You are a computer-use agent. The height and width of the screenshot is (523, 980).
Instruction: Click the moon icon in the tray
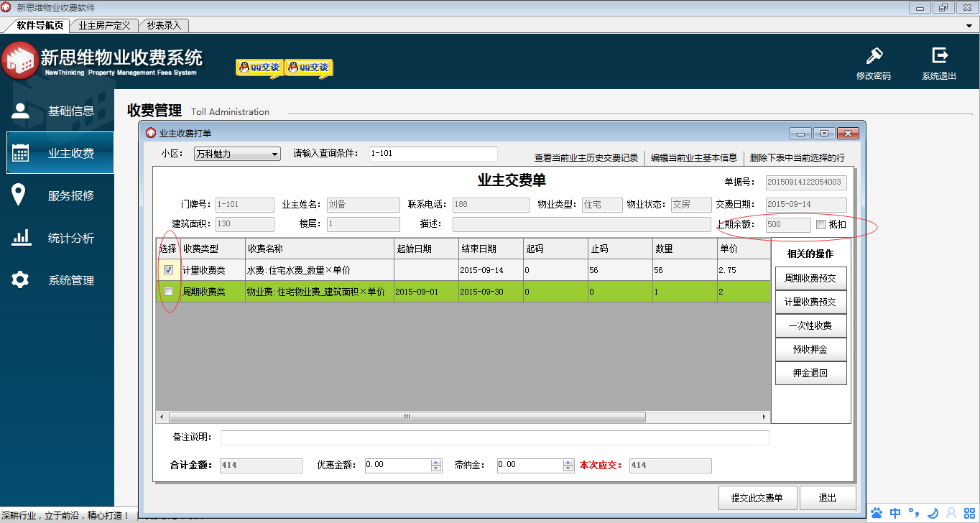(x=933, y=513)
